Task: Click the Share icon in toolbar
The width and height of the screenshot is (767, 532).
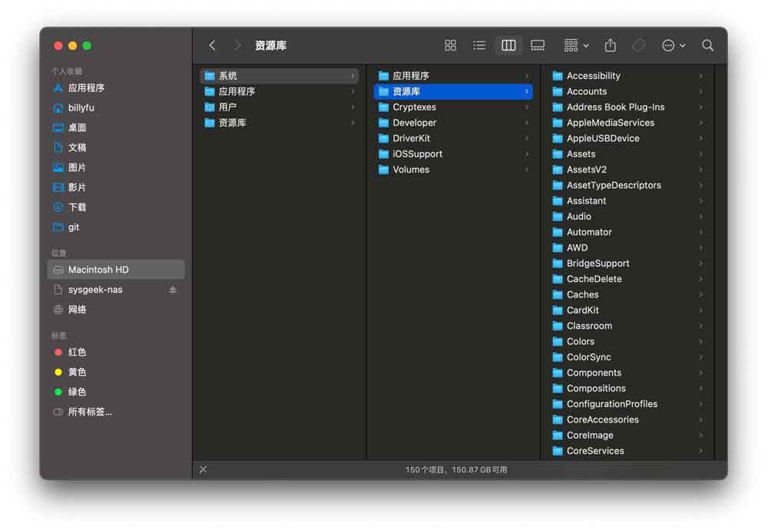Action: [x=610, y=46]
